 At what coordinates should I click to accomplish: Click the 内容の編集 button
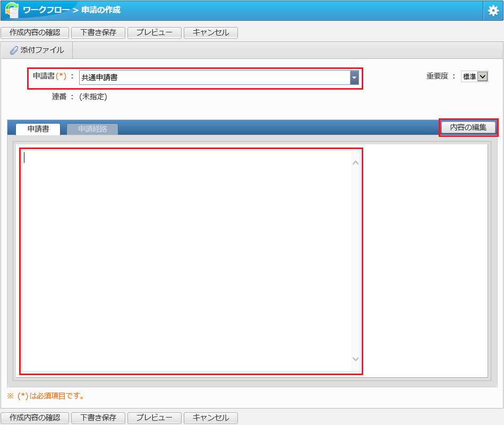[468, 127]
